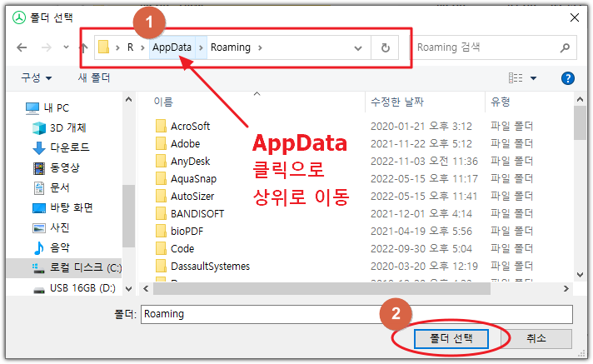The height and width of the screenshot is (364, 593).
Task: Select the BANDISOFT folder
Action: click(x=190, y=214)
